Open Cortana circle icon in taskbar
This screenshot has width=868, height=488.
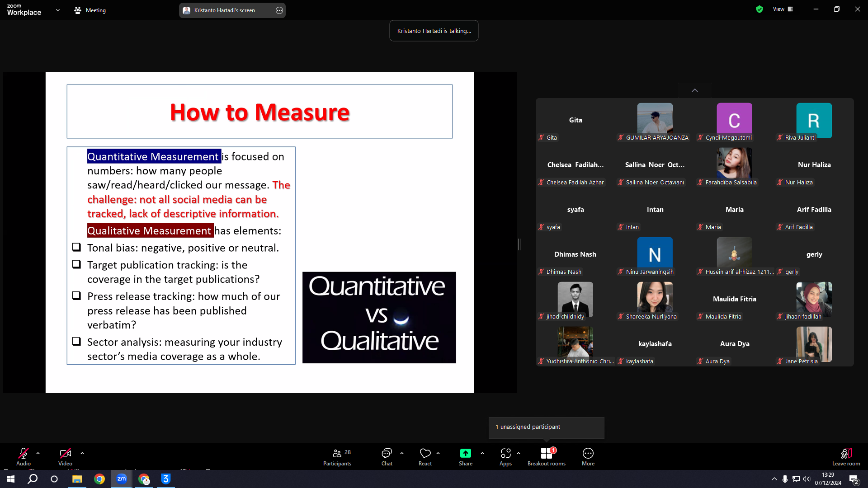pyautogui.click(x=54, y=479)
